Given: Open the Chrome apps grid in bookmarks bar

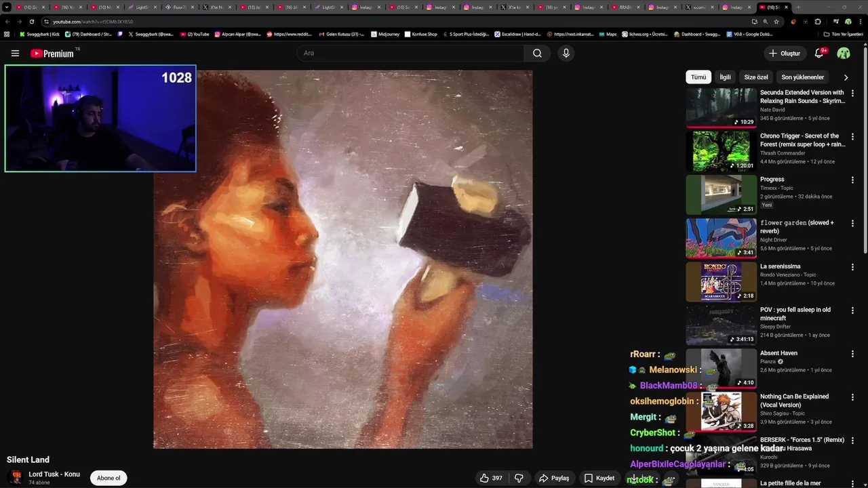Looking at the screenshot, I should [7, 34].
